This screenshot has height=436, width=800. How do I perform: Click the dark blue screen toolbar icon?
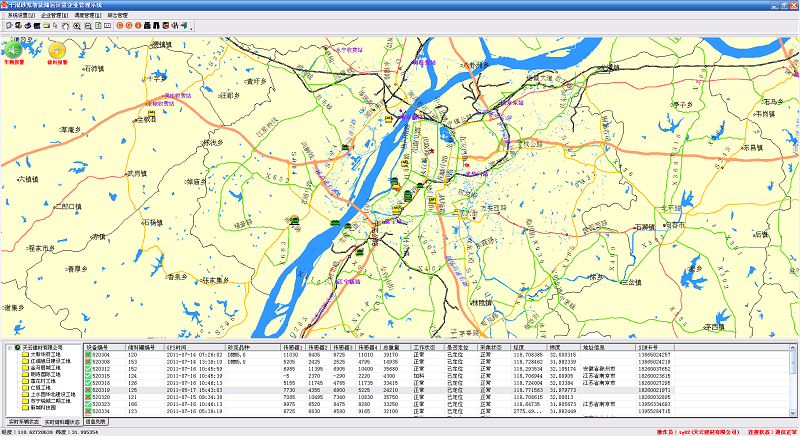37,25
